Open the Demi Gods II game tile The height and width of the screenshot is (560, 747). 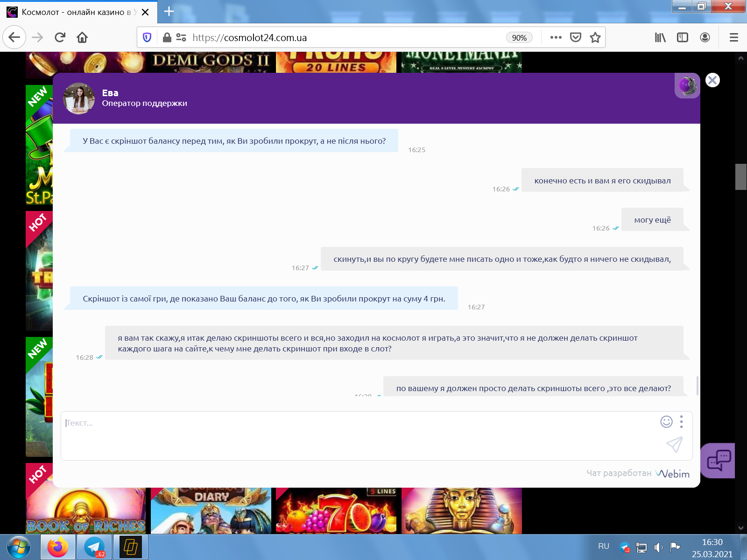click(211, 62)
